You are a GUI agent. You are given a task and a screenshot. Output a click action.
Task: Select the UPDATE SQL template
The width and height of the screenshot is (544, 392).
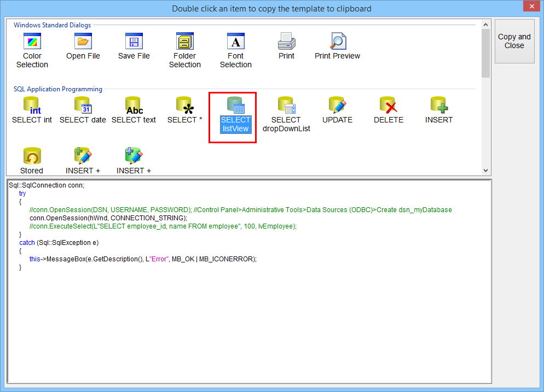337,110
